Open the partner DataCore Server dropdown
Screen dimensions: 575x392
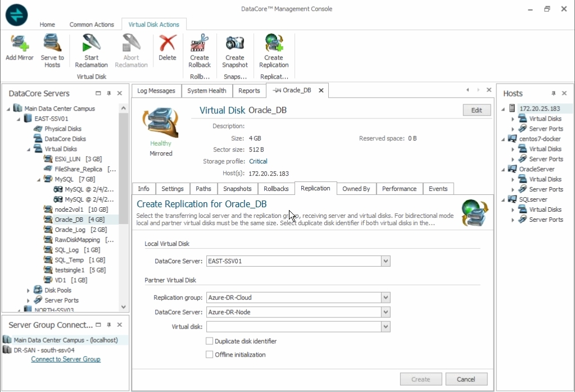[x=386, y=312]
